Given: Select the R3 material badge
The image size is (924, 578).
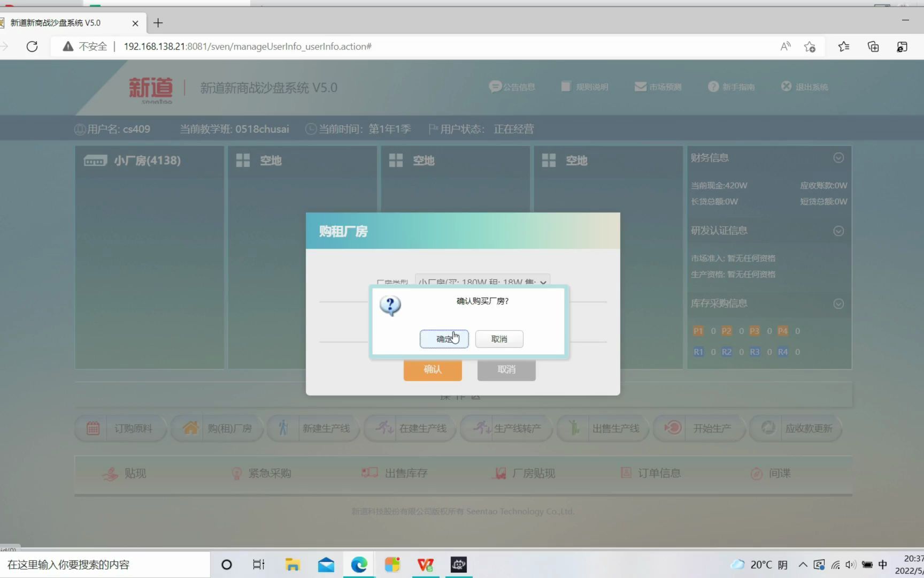Looking at the screenshot, I should coord(754,352).
